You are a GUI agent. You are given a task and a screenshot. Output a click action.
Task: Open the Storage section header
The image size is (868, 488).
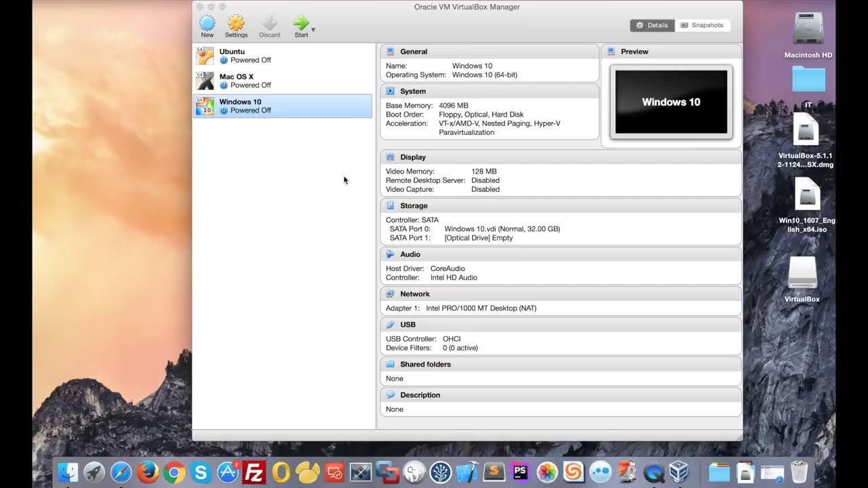561,205
